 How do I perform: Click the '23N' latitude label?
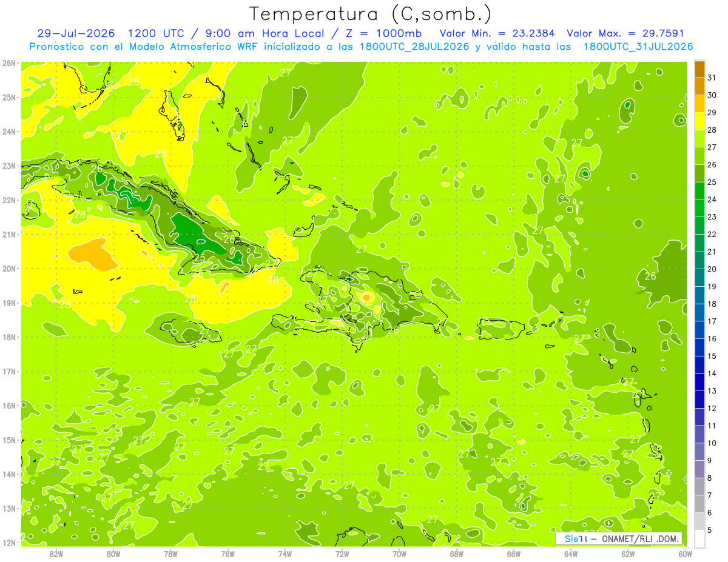click(9, 166)
